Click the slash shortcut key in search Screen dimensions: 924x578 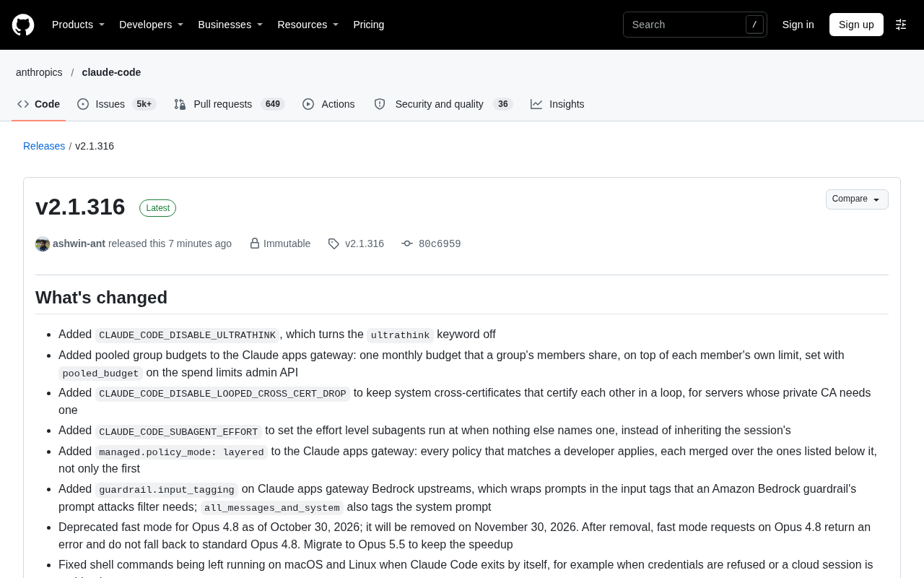(x=754, y=25)
